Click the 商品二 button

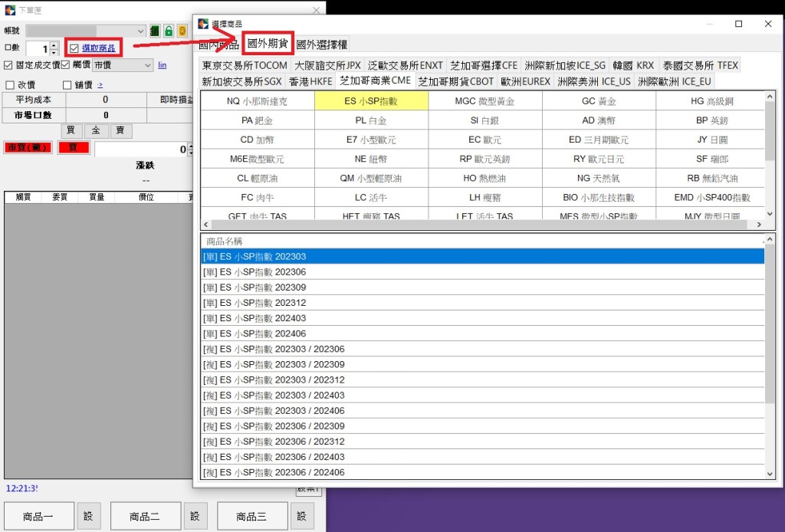click(x=146, y=516)
